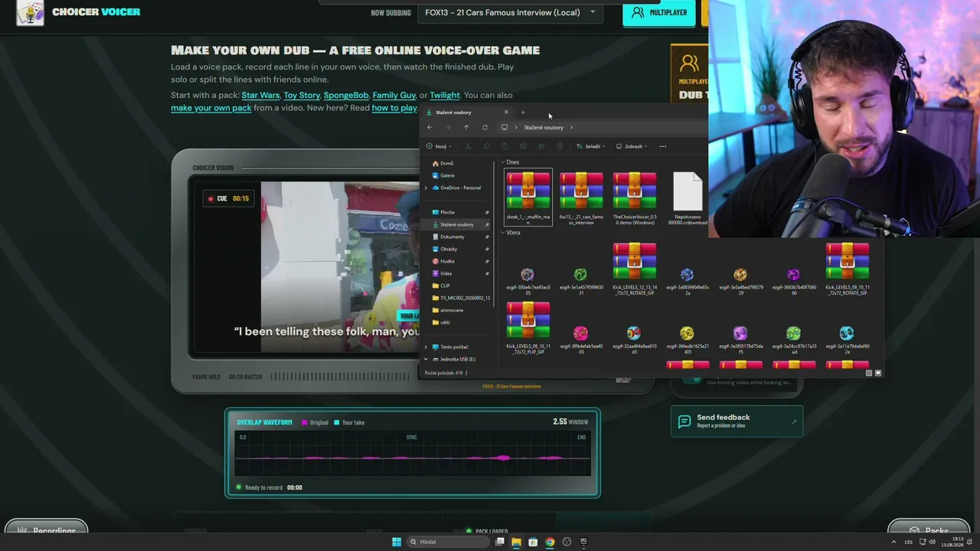Select the ezgif-3e1a457959963031 file
The image size is (980, 551).
581,281
